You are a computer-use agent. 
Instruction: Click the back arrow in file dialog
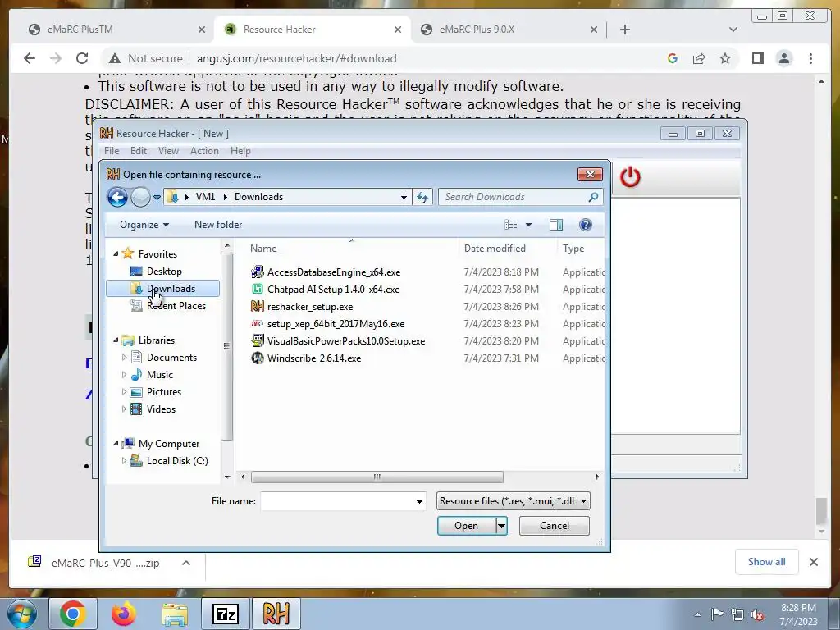tap(117, 197)
